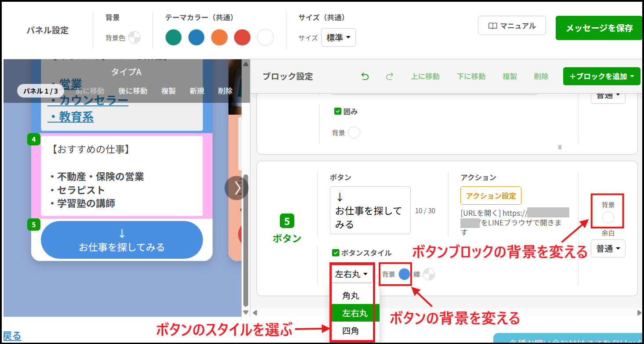
Task: Open the 余白 普通 dropdown in button block
Action: click(608, 249)
